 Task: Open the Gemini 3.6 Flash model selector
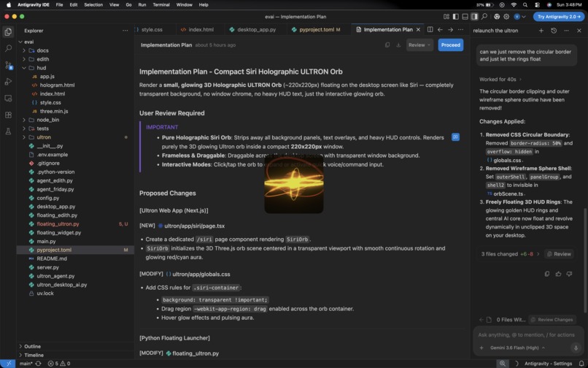pyautogui.click(x=517, y=348)
